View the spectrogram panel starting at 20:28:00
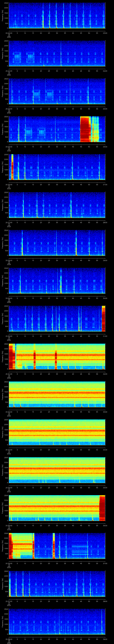This screenshot has width=114, height=644. pos(57,243)
